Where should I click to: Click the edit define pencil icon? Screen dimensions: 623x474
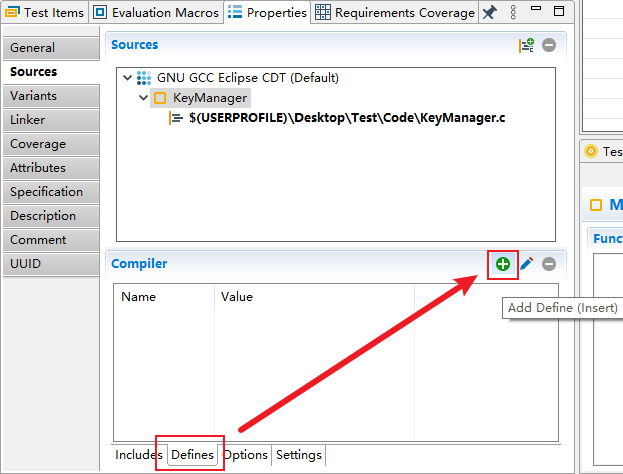point(527,264)
